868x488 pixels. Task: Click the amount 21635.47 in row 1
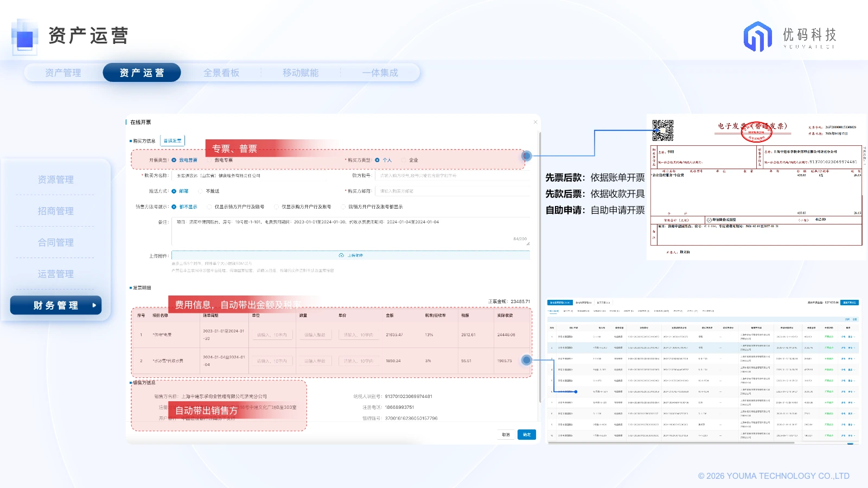pyautogui.click(x=394, y=335)
